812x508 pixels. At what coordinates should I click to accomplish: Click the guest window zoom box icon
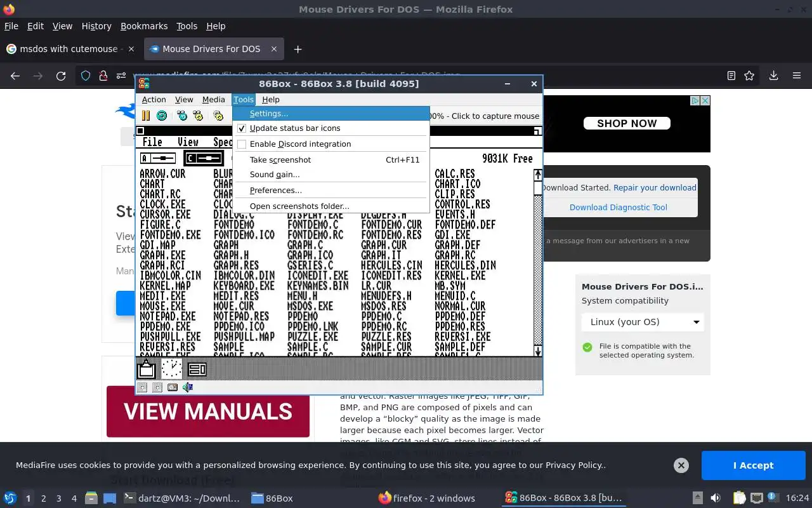(x=537, y=131)
